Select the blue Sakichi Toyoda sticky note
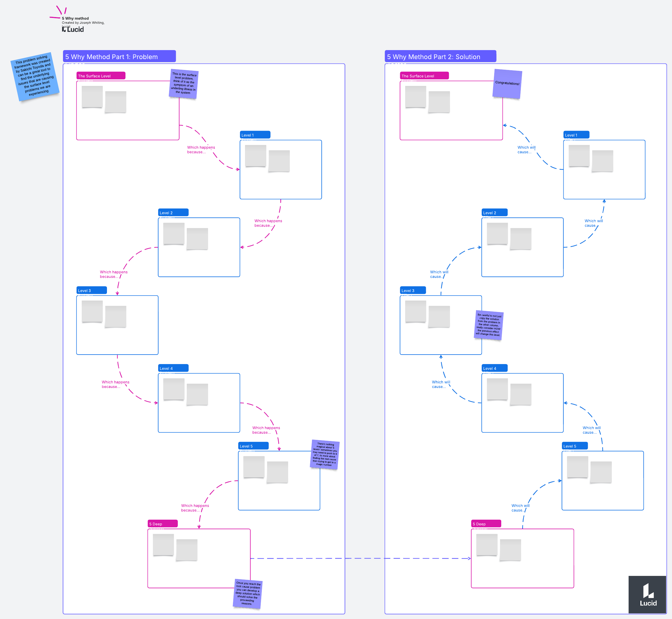 click(35, 76)
